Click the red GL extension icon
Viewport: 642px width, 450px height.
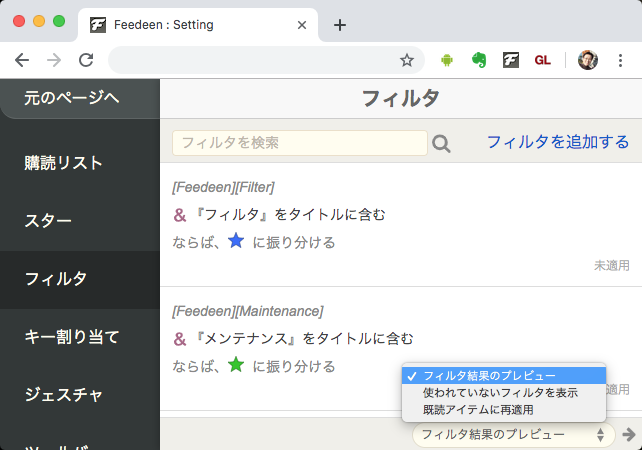coord(542,60)
